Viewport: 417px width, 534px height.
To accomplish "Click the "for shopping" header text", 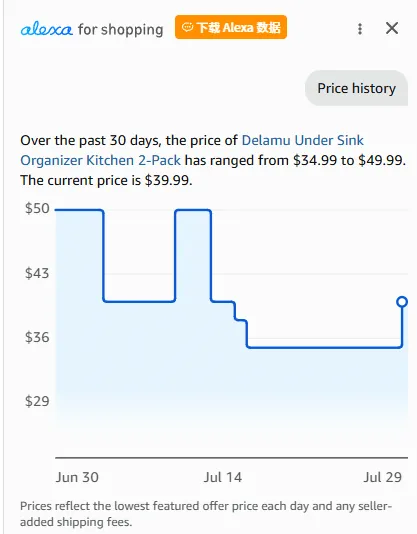I will [121, 30].
